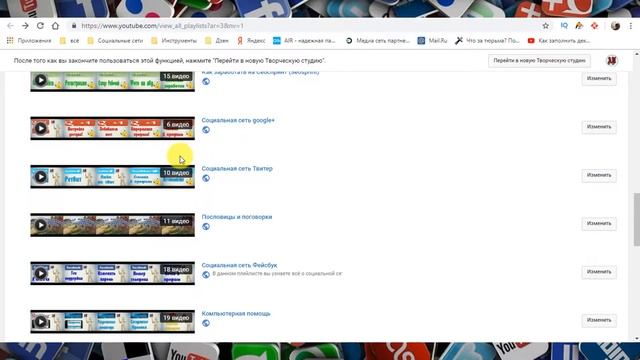
Task: Click the globe privacy icon under Социальная сеть google+
Action: coord(206,130)
